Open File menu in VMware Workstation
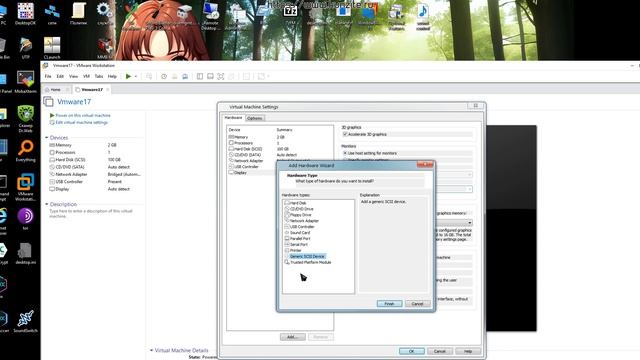 (48, 76)
